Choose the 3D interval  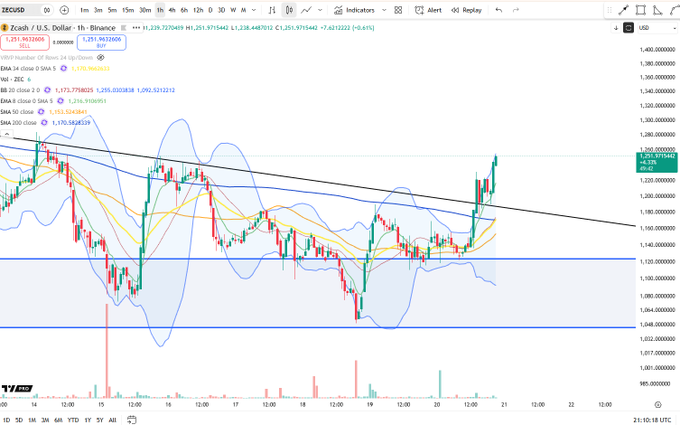(221, 10)
